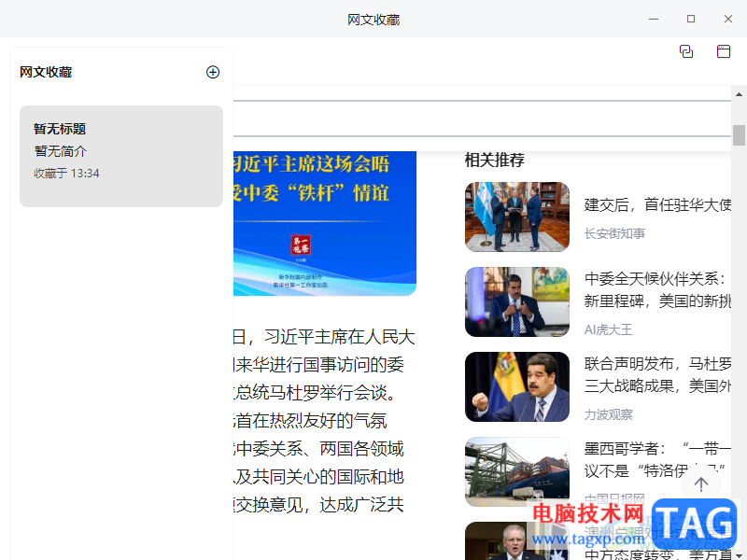Click the 长安街知事 source label
Screen dimensions: 747x560
click(x=614, y=233)
